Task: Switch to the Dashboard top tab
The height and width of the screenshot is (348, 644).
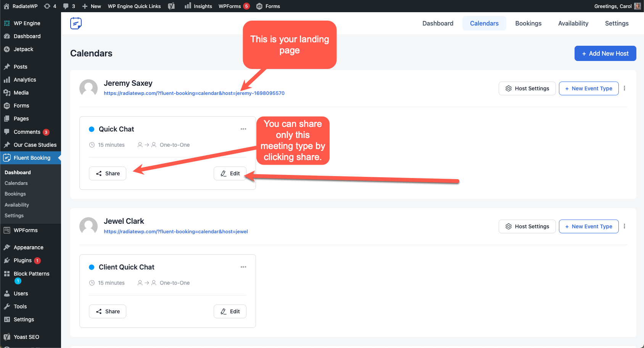Action: (x=438, y=23)
